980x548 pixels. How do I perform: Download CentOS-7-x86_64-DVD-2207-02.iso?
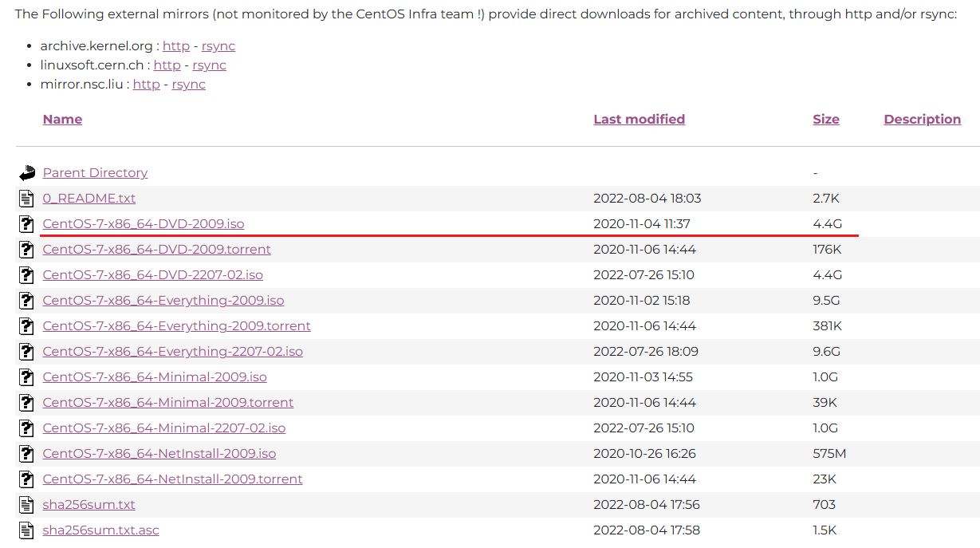tap(153, 274)
